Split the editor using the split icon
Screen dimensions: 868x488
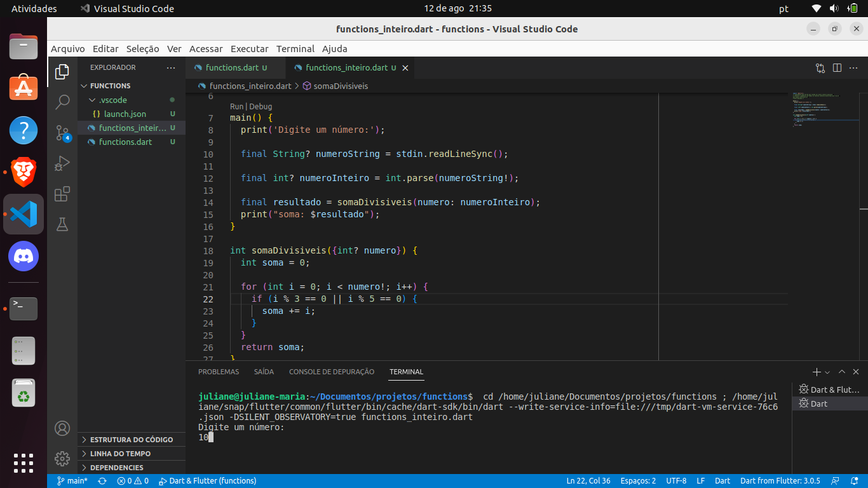pos(836,67)
